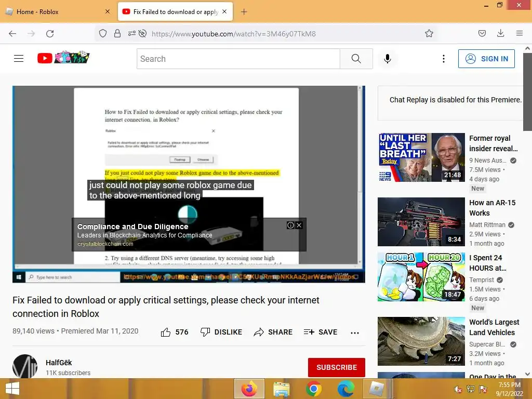Go to YouTube home via logo

(63, 58)
